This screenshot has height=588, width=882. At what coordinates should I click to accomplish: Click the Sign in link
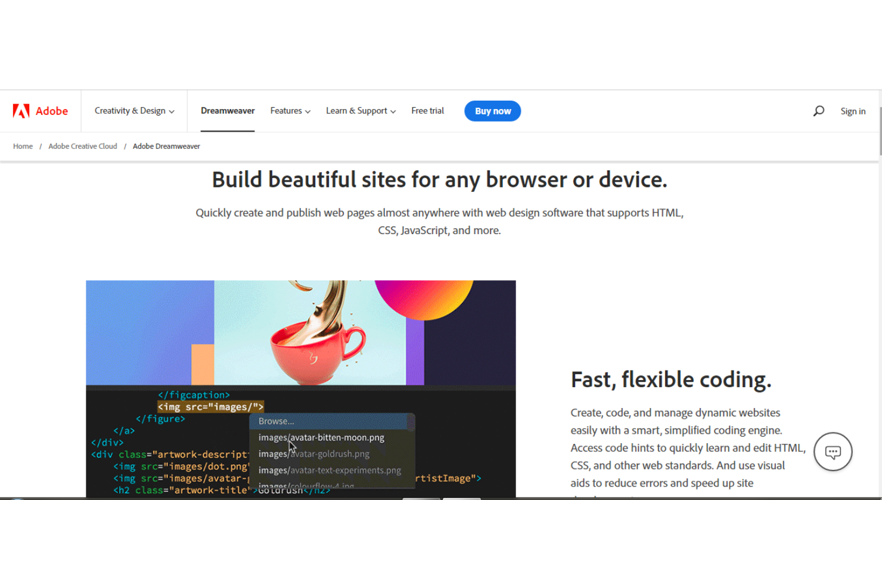click(853, 111)
